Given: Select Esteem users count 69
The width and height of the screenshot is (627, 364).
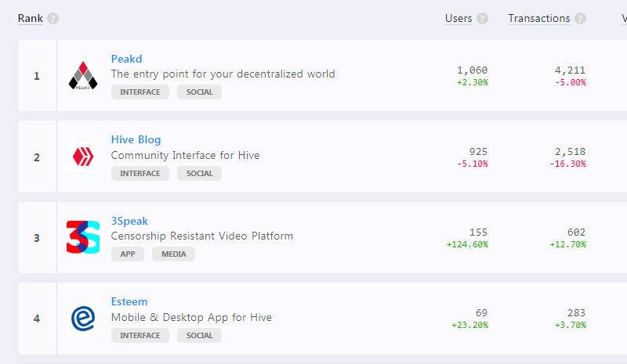Looking at the screenshot, I should tap(481, 313).
